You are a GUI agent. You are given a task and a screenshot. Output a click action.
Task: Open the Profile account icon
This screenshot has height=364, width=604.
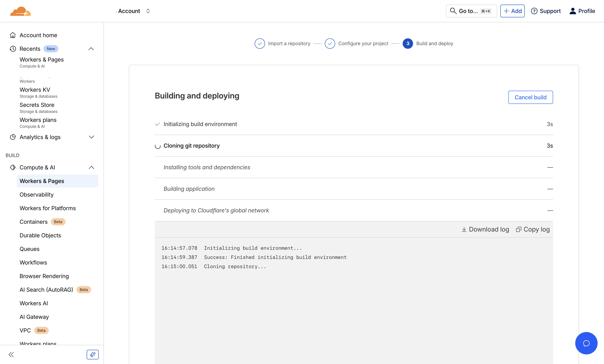click(573, 11)
